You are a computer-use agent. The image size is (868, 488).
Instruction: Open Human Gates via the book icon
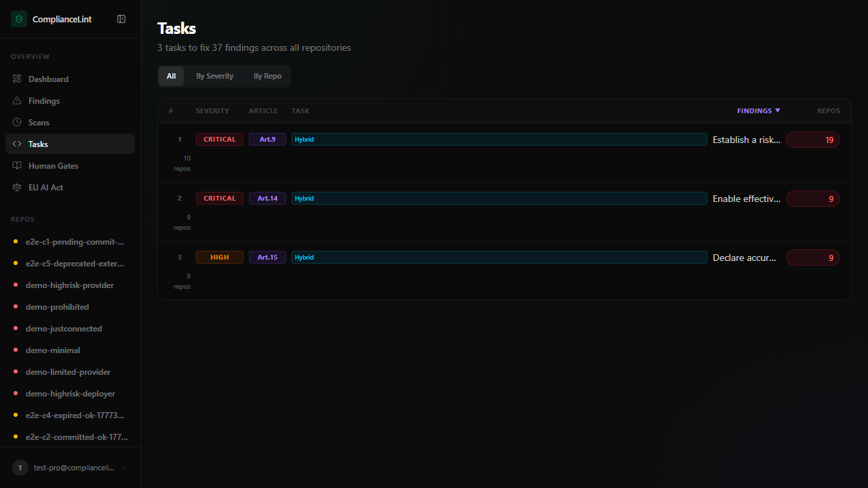pos(17,166)
